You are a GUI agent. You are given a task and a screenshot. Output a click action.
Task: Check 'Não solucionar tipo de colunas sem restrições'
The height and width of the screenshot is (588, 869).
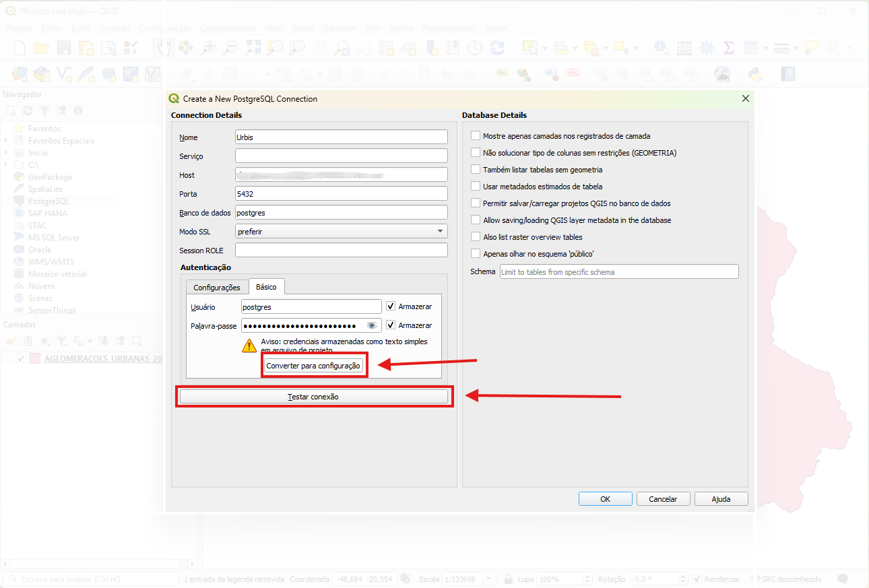[476, 153]
